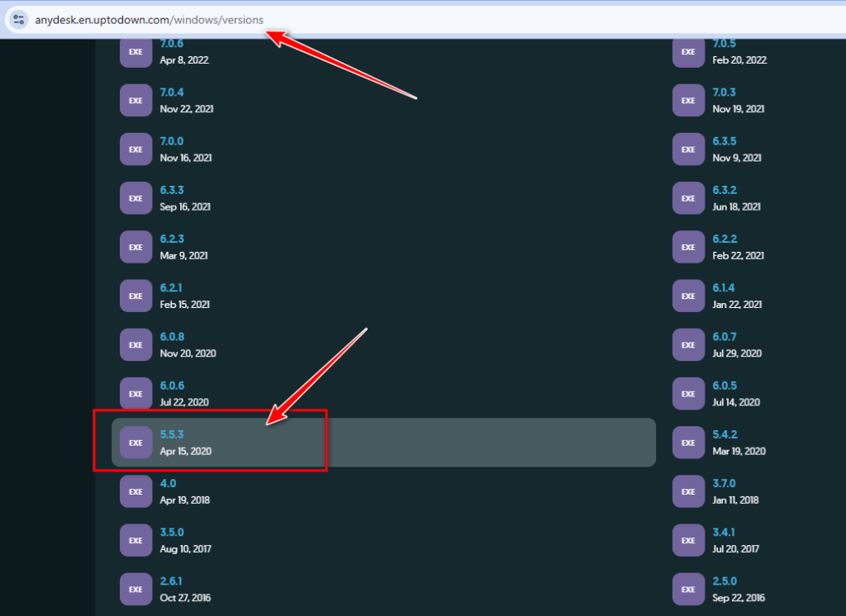Select the 2.6.1 version entry

point(171,581)
